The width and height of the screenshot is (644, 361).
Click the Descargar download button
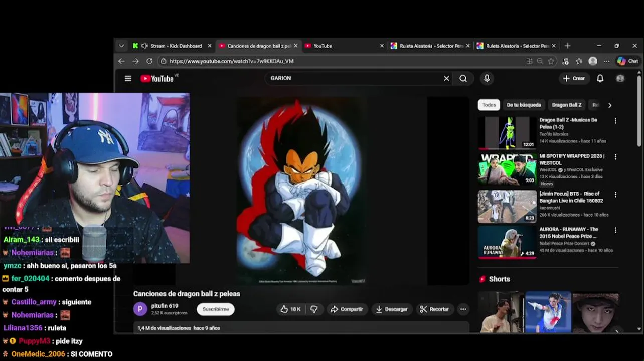[x=392, y=309]
